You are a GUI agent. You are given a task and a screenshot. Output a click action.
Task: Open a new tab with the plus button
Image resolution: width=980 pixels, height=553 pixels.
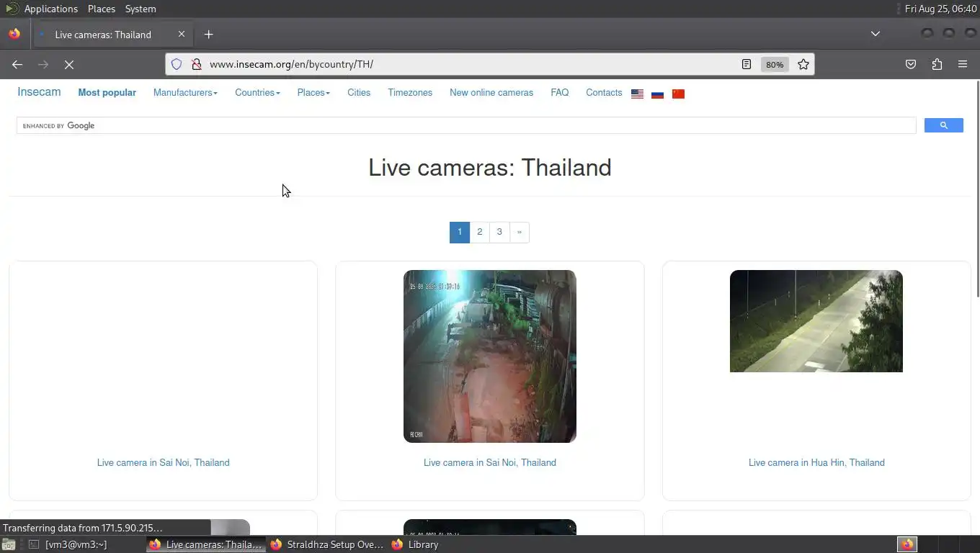point(209,34)
